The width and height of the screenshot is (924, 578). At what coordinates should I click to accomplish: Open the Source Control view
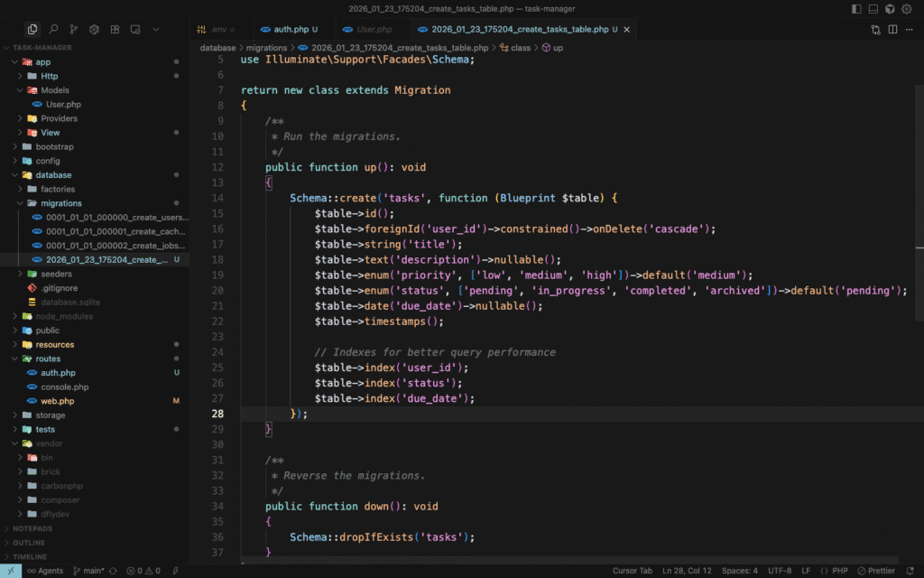(x=74, y=29)
